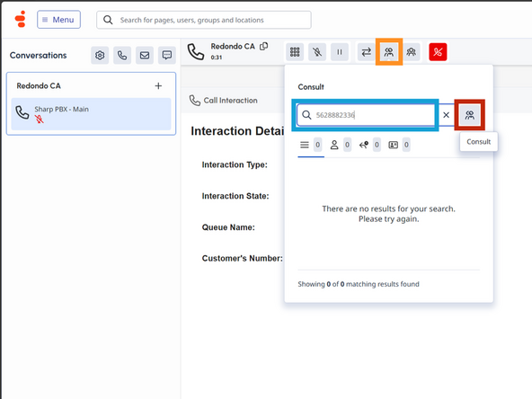Viewport: 532px width, 399px height.
Task: Put the call on hold
Action: click(x=340, y=52)
